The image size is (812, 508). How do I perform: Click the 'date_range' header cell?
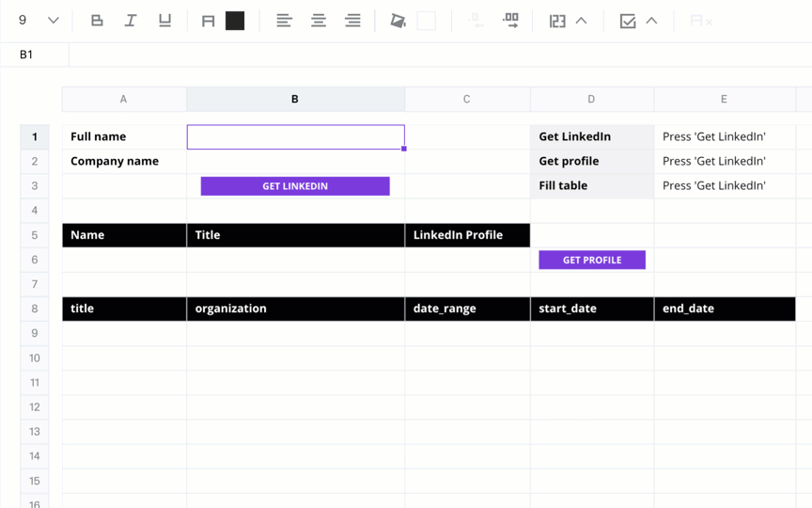pos(468,309)
